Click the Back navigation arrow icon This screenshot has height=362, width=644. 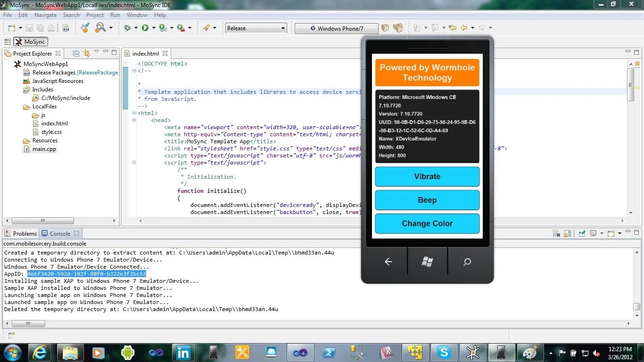pos(464,28)
